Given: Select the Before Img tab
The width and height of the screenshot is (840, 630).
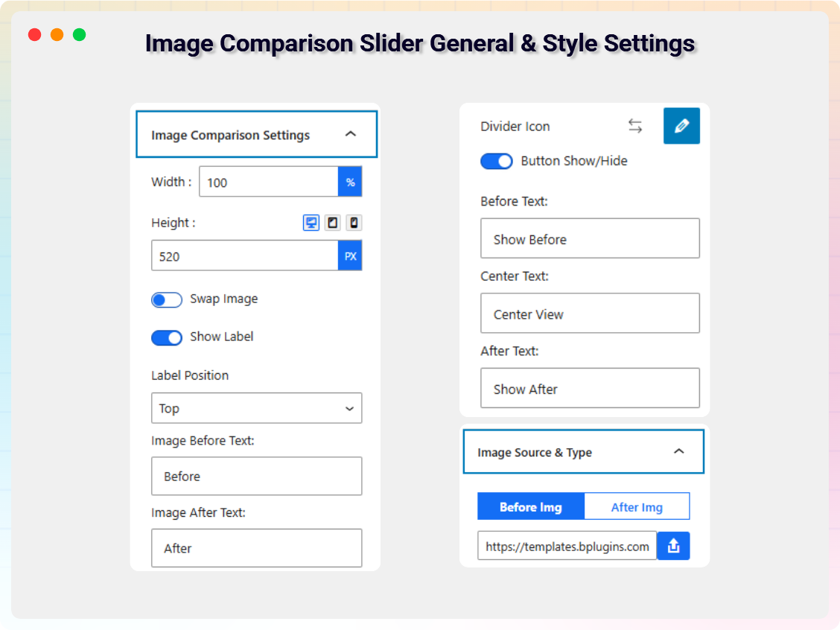Looking at the screenshot, I should (530, 506).
